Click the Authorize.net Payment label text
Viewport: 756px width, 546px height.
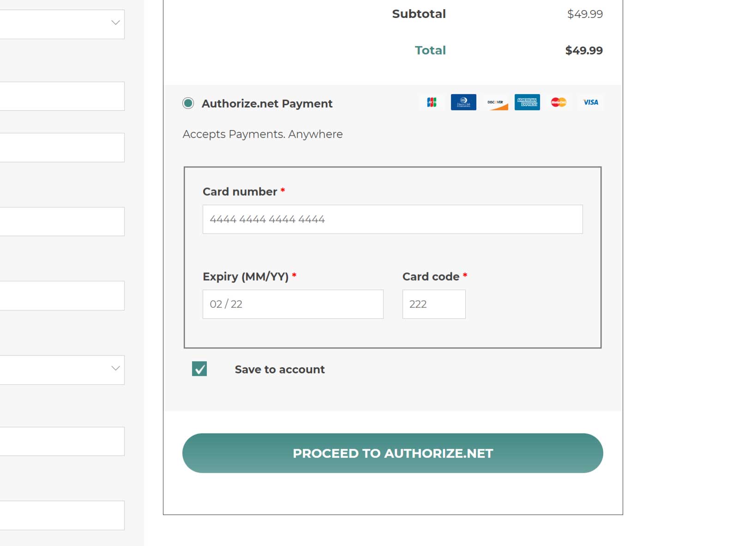[x=267, y=104]
